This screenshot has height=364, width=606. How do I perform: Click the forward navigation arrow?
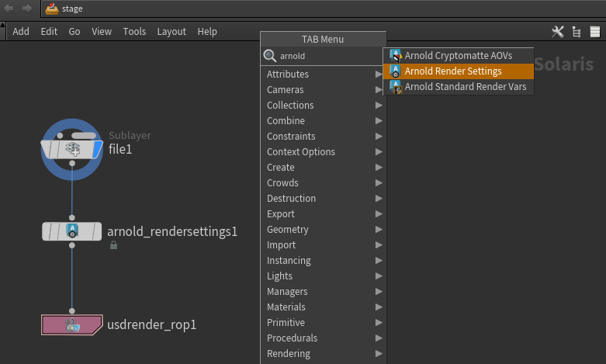pyautogui.click(x=26, y=8)
